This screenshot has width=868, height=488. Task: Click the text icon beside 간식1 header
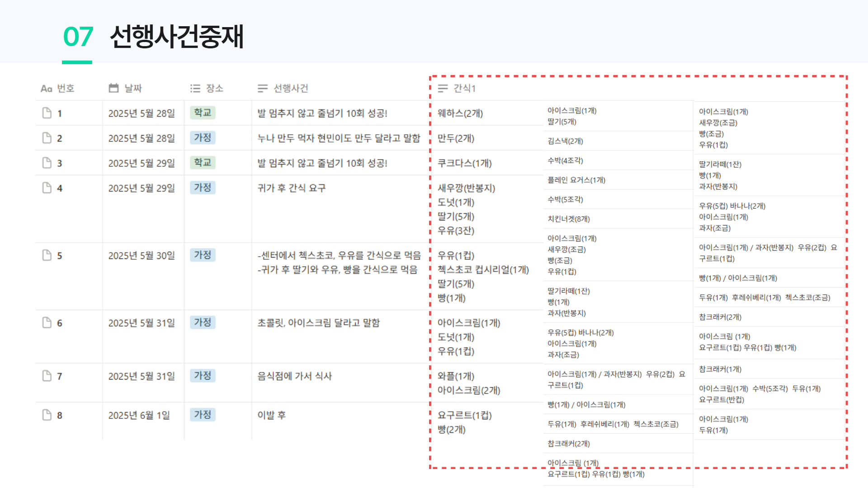coord(443,88)
